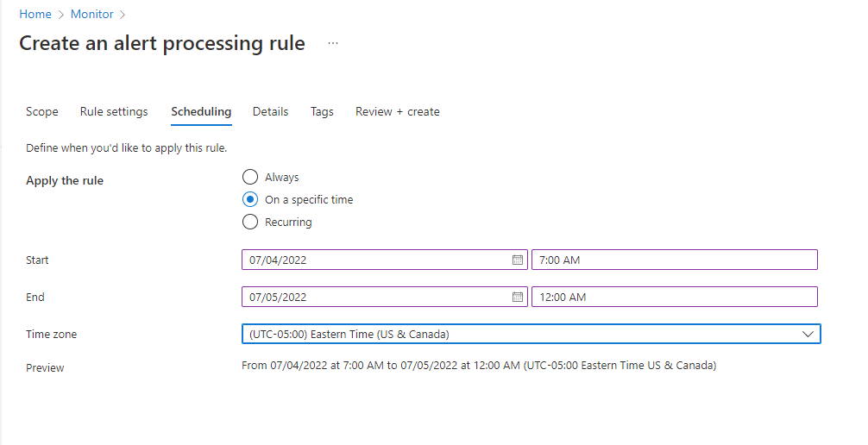This screenshot has height=445, width=868.
Task: Open the End time 12:00 AM combo box
Action: pyautogui.click(x=674, y=297)
